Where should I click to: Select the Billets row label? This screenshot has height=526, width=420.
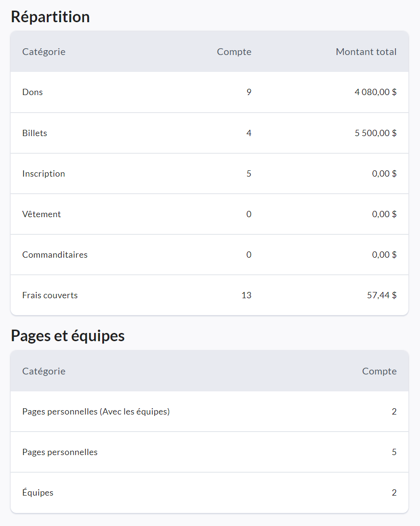pos(35,133)
